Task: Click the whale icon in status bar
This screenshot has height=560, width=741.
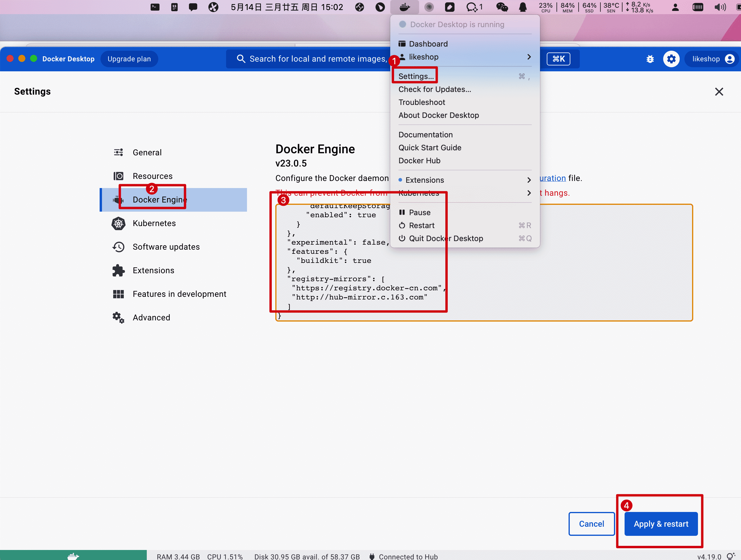Action: coord(73,556)
